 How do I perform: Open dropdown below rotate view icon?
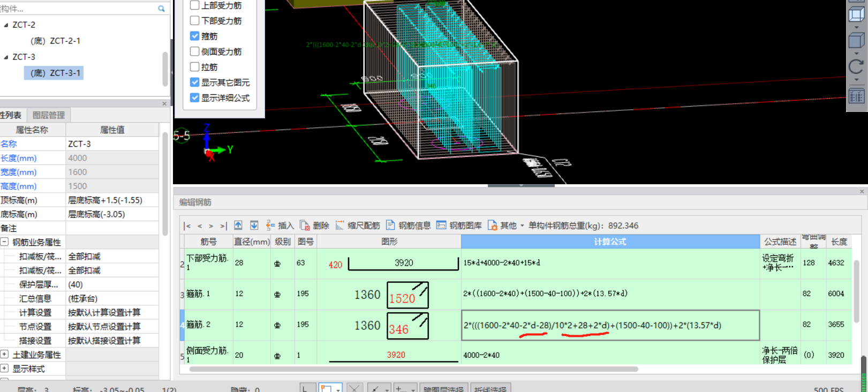[856, 80]
